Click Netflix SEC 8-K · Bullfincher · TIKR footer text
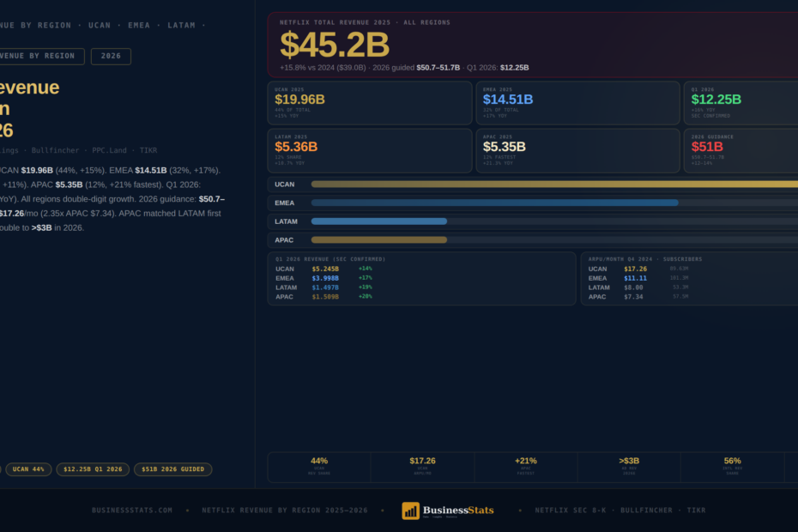 click(620, 510)
